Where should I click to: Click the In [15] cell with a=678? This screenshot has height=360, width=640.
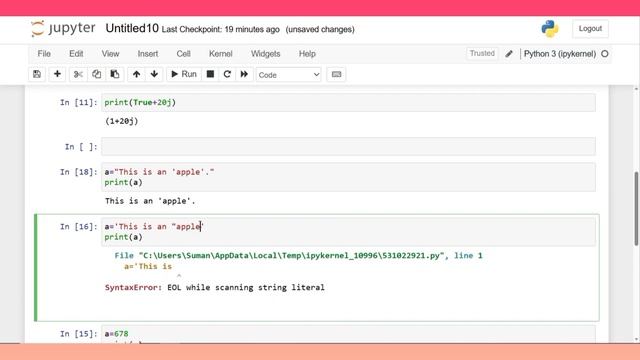(348, 335)
